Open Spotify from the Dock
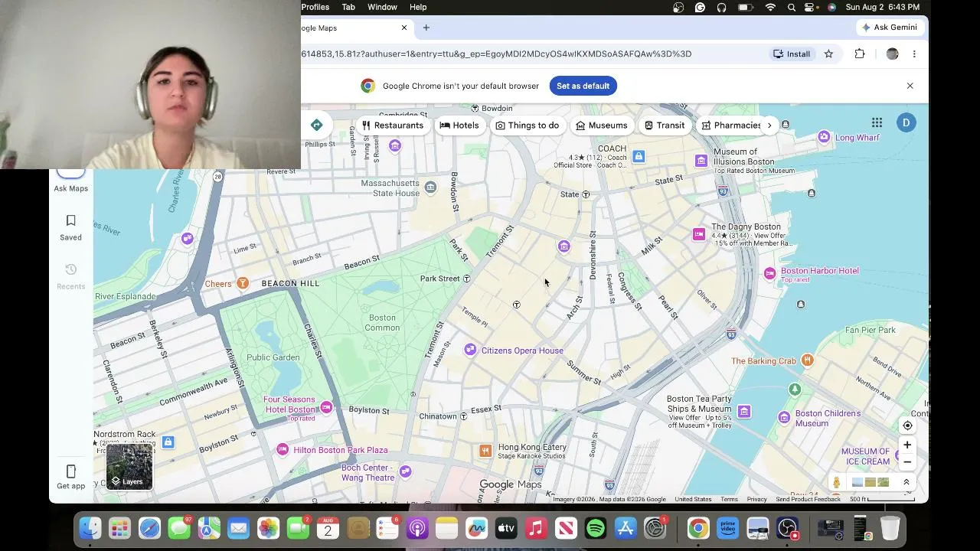Image resolution: width=980 pixels, height=551 pixels. (596, 528)
